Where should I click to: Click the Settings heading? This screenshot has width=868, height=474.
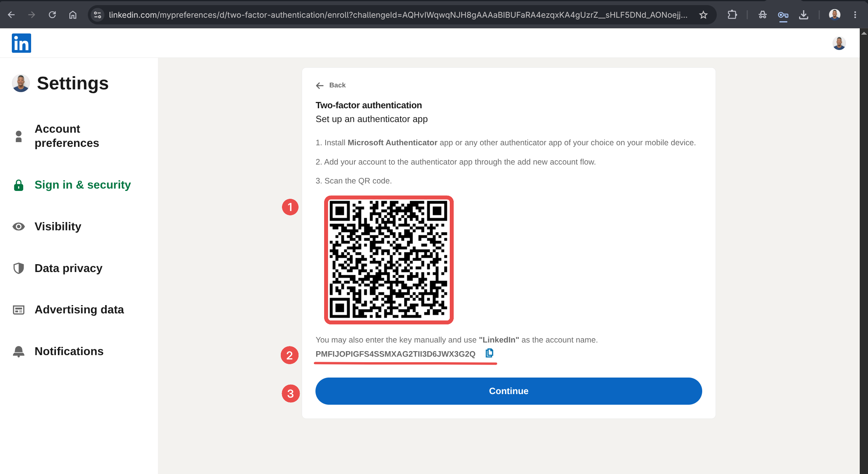73,83
